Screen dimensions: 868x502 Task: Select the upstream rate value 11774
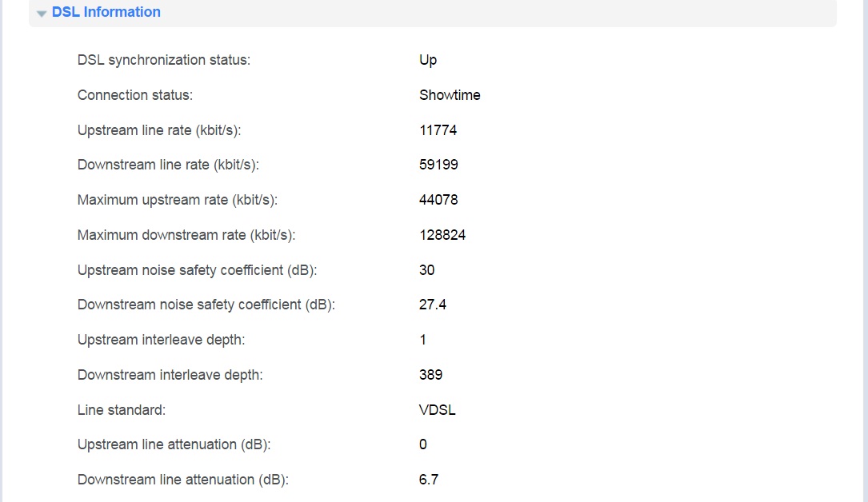pyautogui.click(x=438, y=130)
